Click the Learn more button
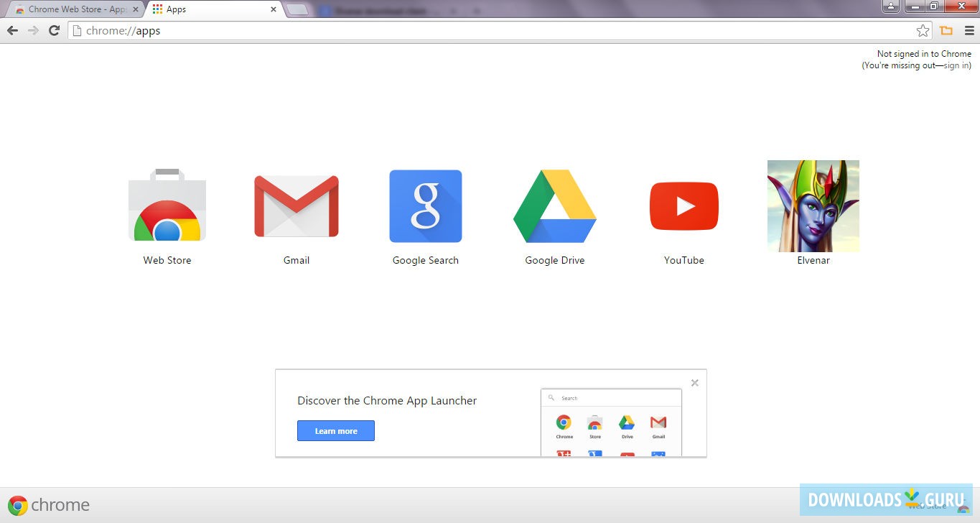 [336, 431]
